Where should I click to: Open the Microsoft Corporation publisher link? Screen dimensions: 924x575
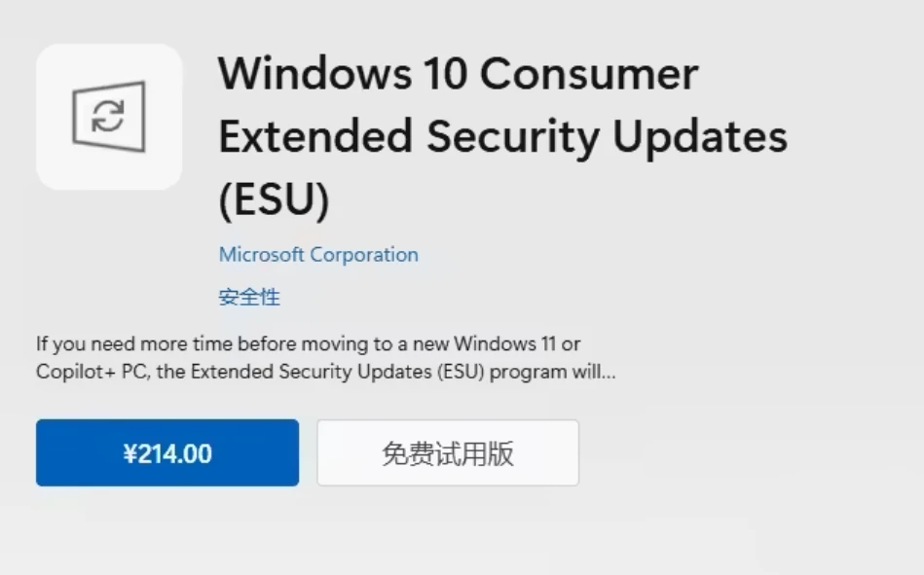coord(318,255)
